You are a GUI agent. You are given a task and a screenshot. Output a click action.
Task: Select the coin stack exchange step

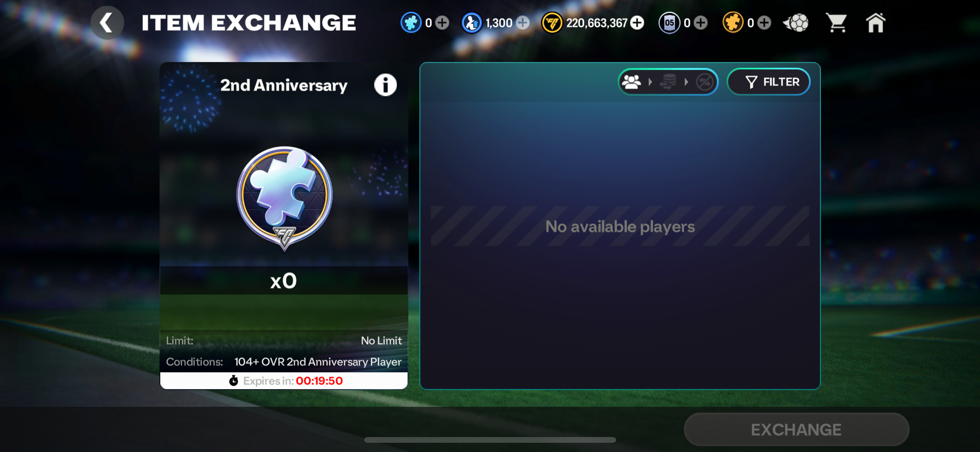(668, 82)
